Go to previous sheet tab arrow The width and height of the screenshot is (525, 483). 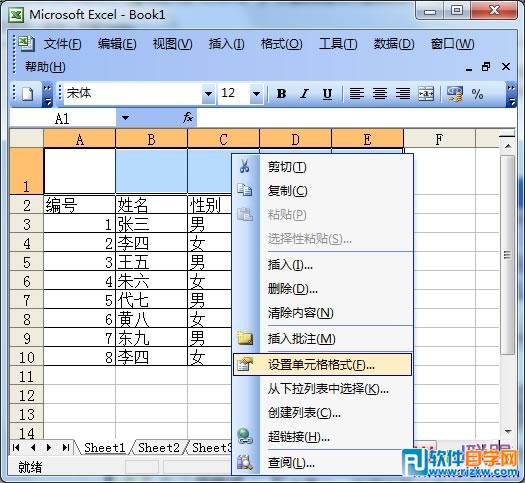(x=33, y=448)
